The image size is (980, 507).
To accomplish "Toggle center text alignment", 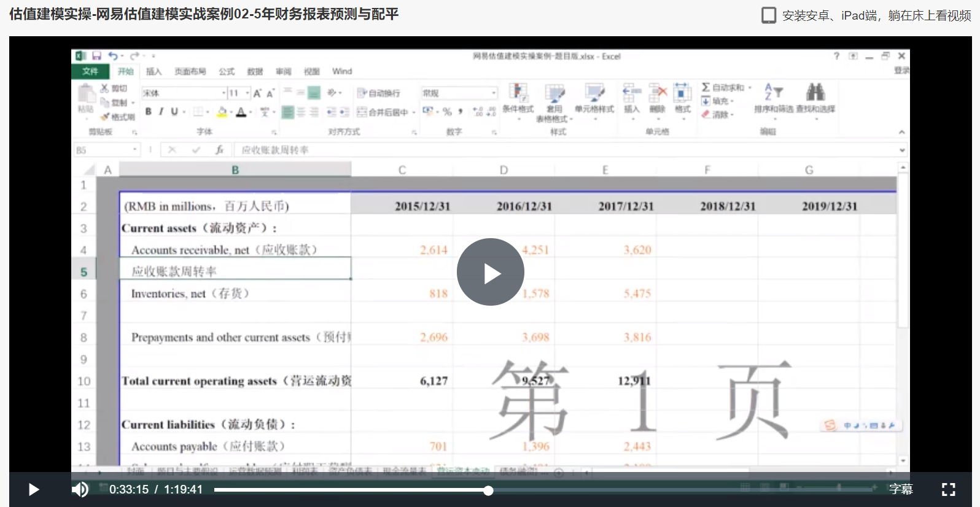I will tap(301, 112).
